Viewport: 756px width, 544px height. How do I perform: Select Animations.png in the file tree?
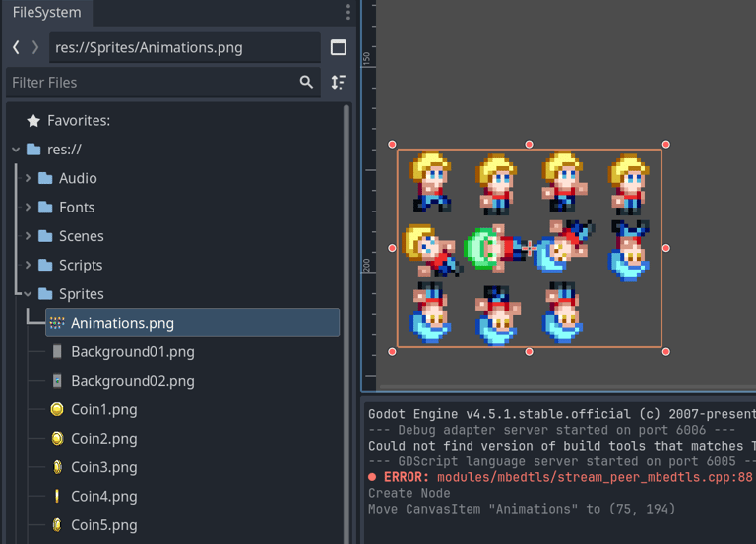[192, 323]
